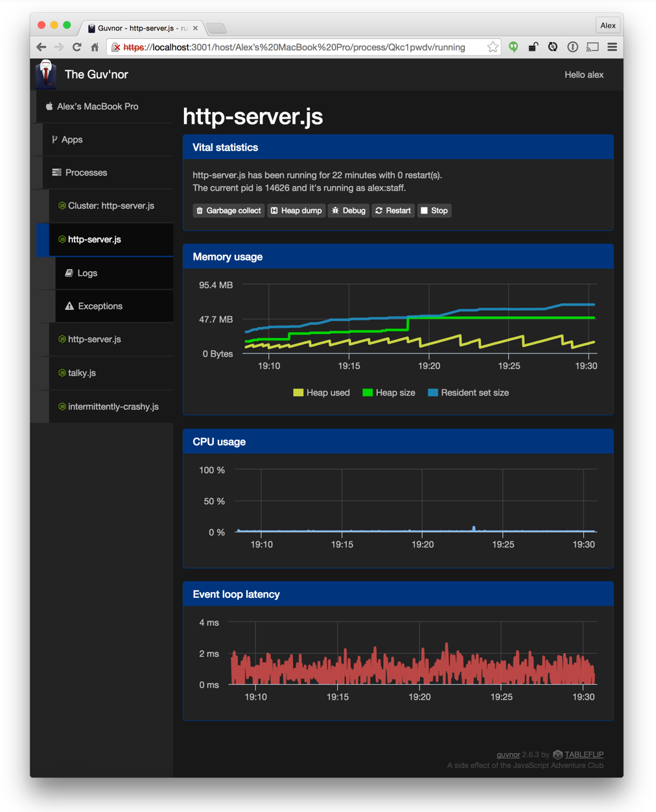Select intermittently-crashy.js process
Image resolution: width=656 pixels, height=812 pixels.
(113, 407)
